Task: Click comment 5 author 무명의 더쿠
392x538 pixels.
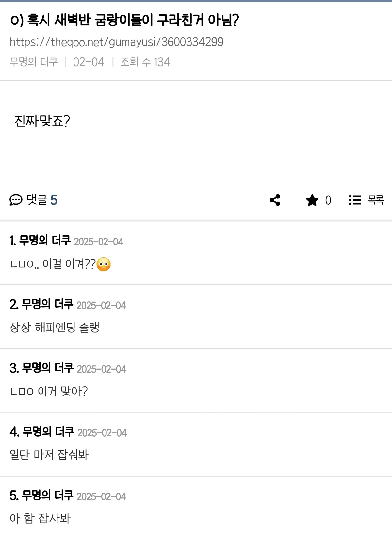Action: coord(47,496)
